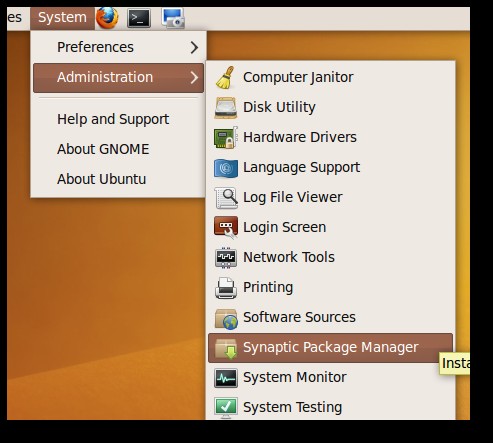This screenshot has height=443, width=493.
Task: Click the Log File Viewer magnifier icon
Action: coord(226,198)
